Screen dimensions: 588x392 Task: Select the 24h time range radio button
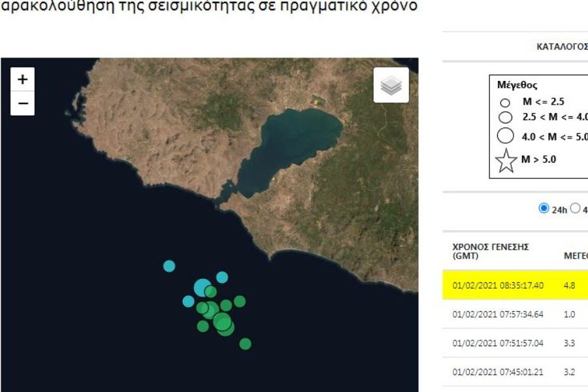point(544,208)
